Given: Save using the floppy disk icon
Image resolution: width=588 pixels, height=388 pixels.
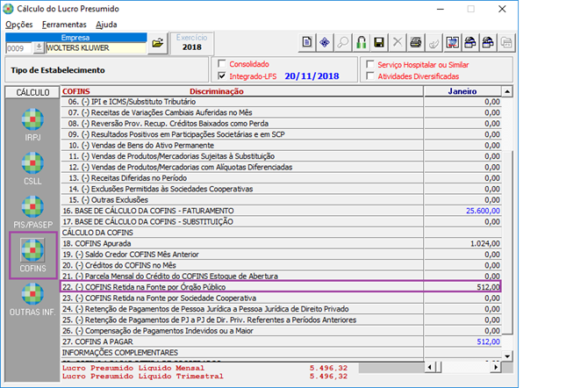Looking at the screenshot, I should pos(379,42).
